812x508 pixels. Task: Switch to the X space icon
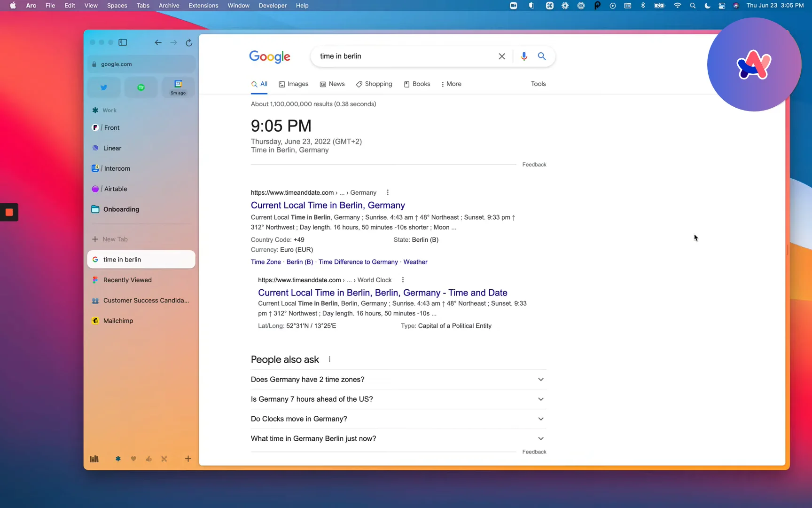[164, 459]
